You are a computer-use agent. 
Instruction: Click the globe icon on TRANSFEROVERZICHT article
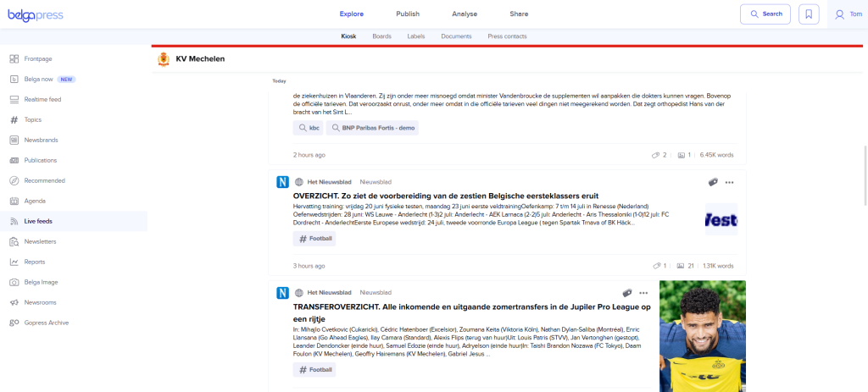[299, 292]
